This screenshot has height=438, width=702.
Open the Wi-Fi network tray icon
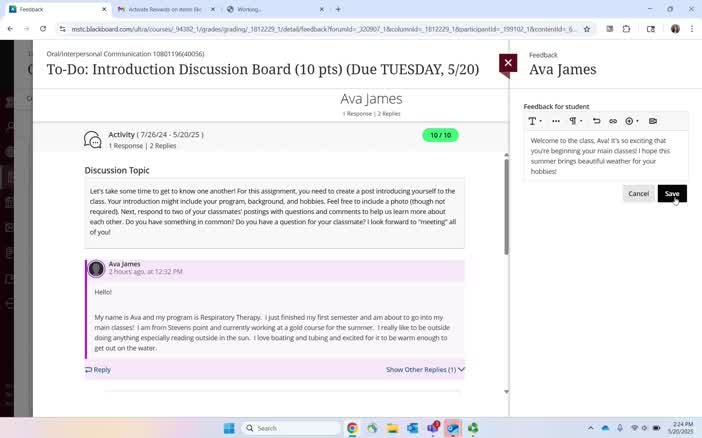pyautogui.click(x=634, y=428)
